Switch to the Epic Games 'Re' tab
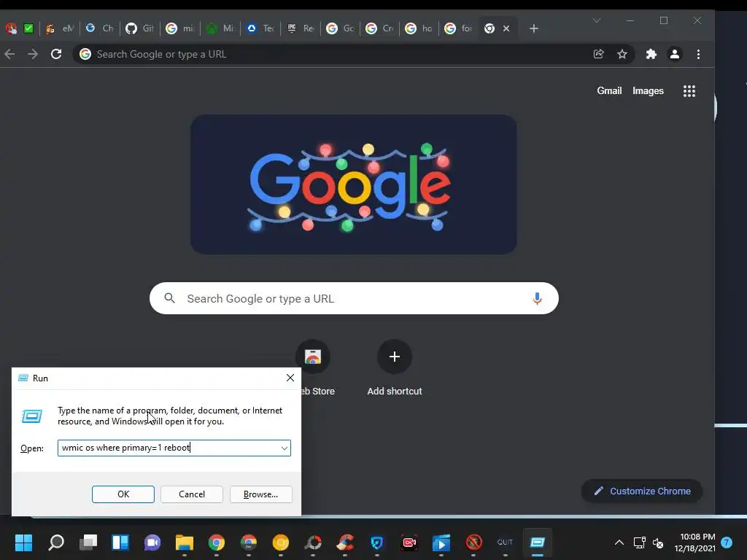747x560 pixels. coord(300,28)
